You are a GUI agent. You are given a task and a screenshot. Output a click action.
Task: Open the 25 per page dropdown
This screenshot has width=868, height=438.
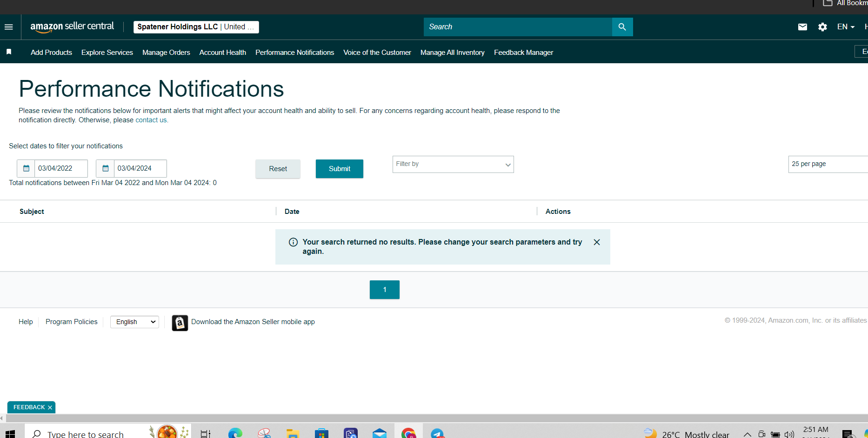pos(828,165)
